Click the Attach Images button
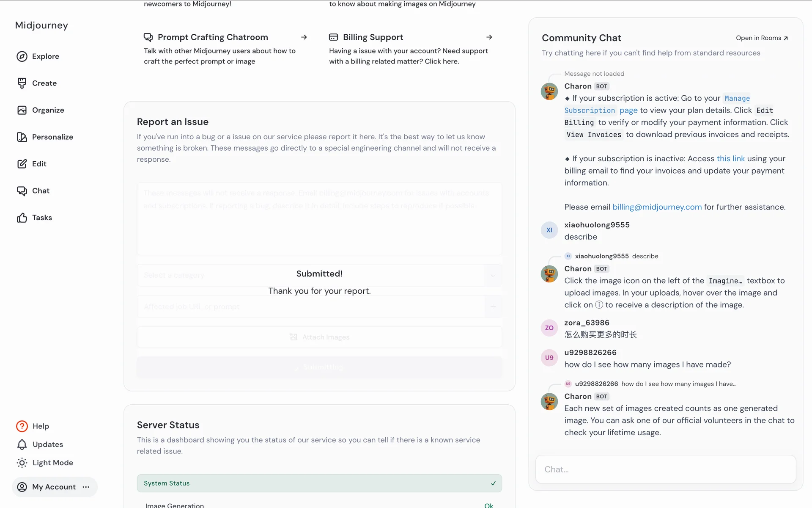Screen dimensions: 812x508 pos(319,337)
